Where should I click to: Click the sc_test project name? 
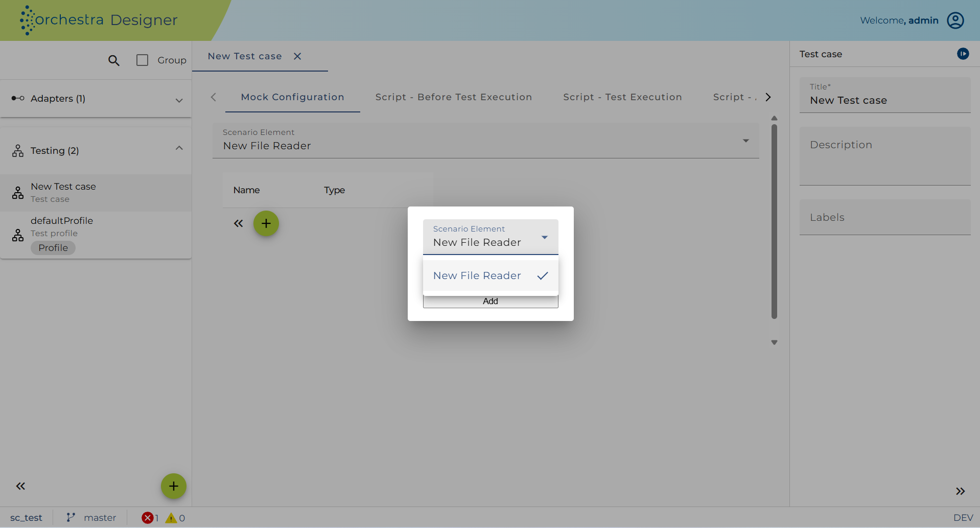tap(26, 518)
